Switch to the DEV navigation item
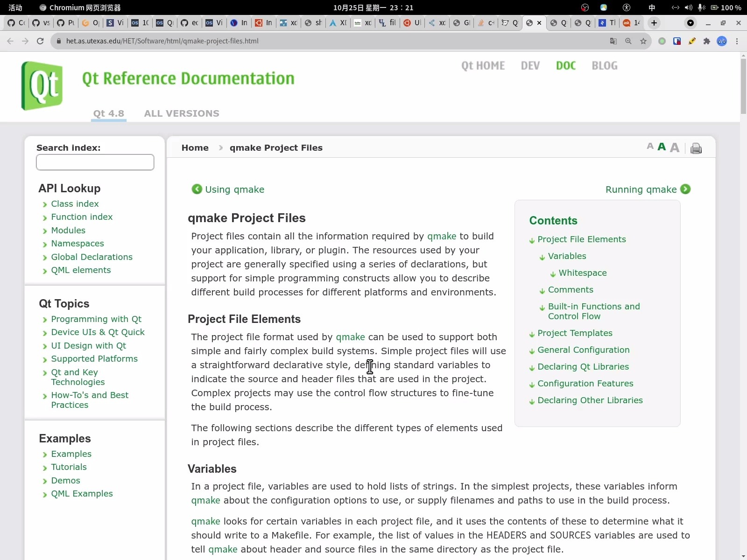 (x=530, y=66)
